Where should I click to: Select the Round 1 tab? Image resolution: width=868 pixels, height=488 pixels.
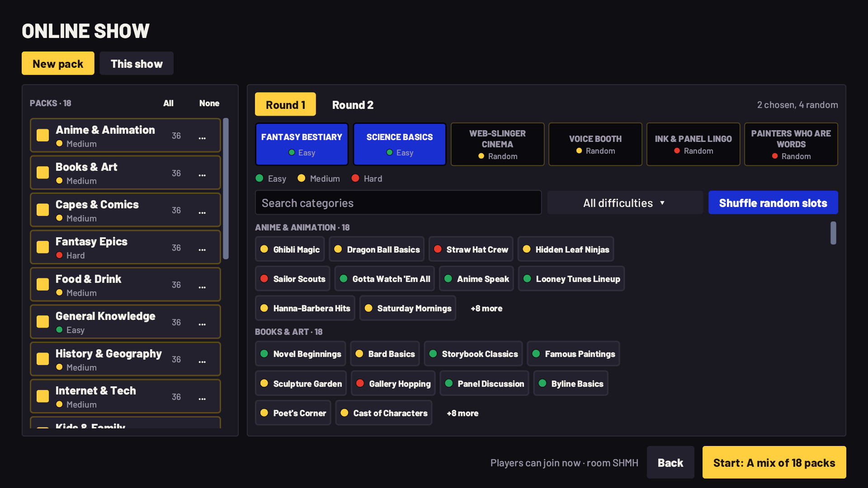point(285,105)
